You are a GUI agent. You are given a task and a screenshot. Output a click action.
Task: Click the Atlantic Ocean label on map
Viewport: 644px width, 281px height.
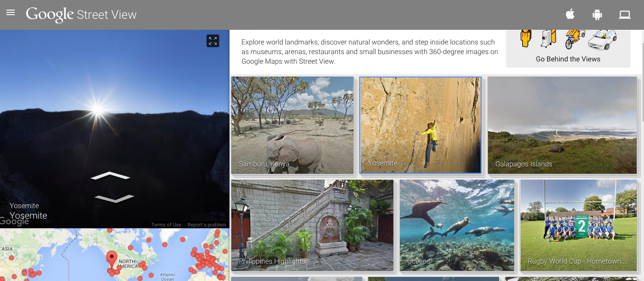click(x=168, y=276)
